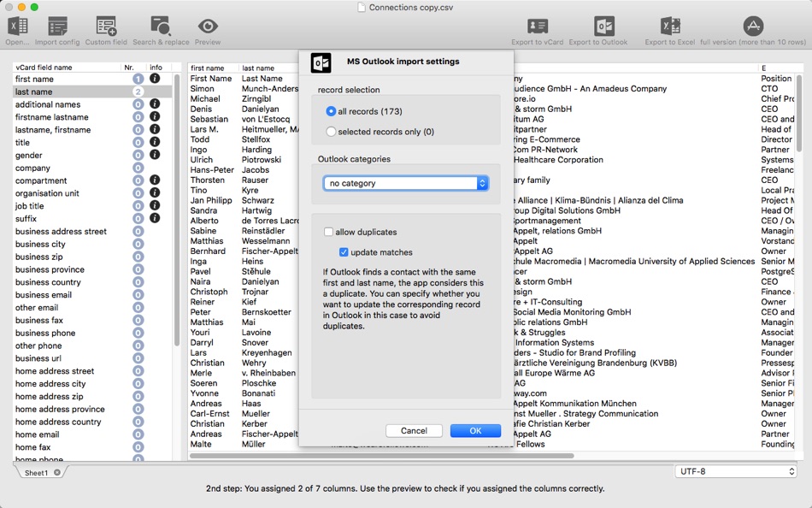
Task: Click the Position header cell
Action: click(x=776, y=79)
